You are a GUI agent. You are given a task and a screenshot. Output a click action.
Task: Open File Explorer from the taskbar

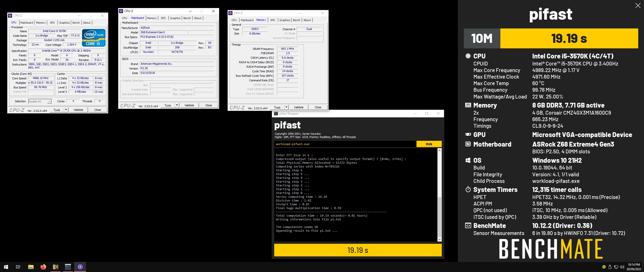[x=31, y=267]
